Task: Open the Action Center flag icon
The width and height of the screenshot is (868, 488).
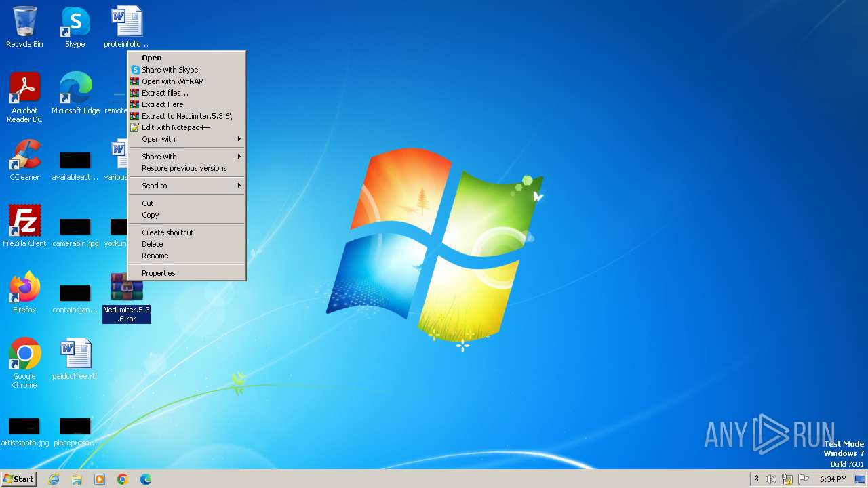Action: (804, 479)
